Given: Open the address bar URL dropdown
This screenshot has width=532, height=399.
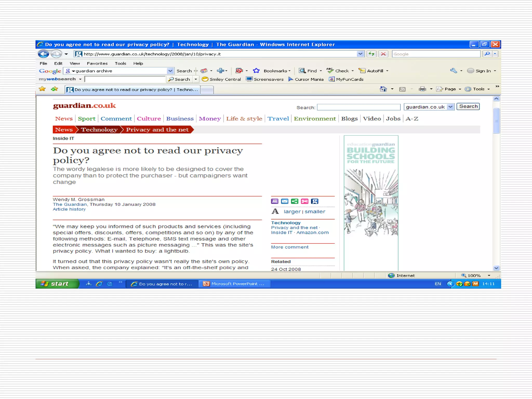Looking at the screenshot, I should pos(360,54).
